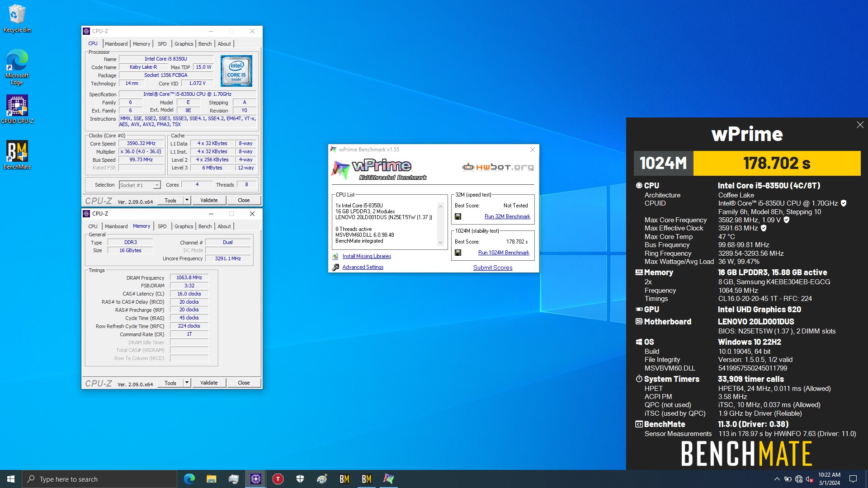
Task: Expand Tools dropdown arrow in top CPU-Z
Action: tap(187, 200)
